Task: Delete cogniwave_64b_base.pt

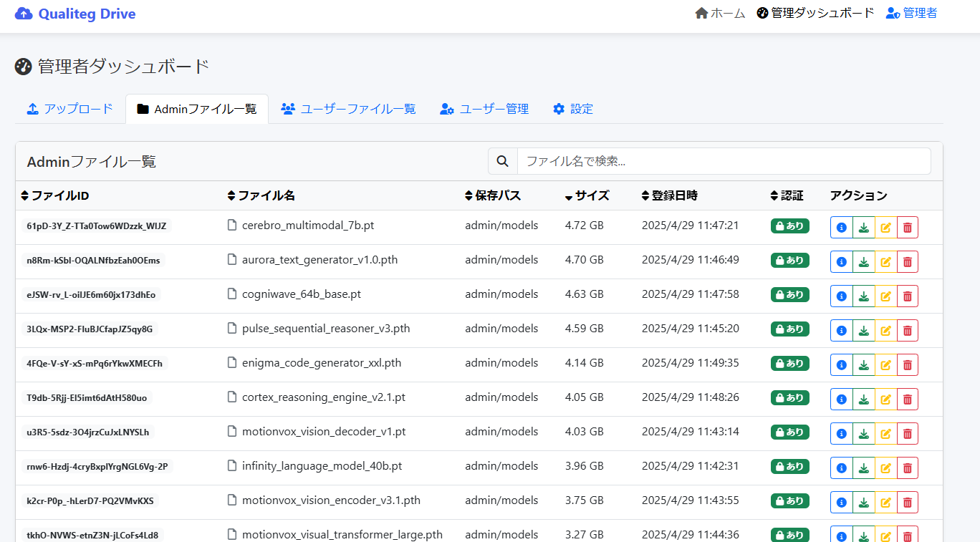Action: pos(908,296)
